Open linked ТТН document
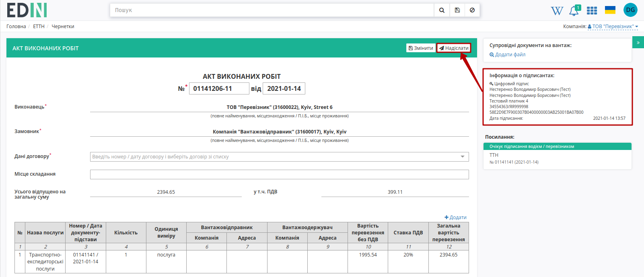Screen dimensions: 644x277 pyautogui.click(x=494, y=155)
